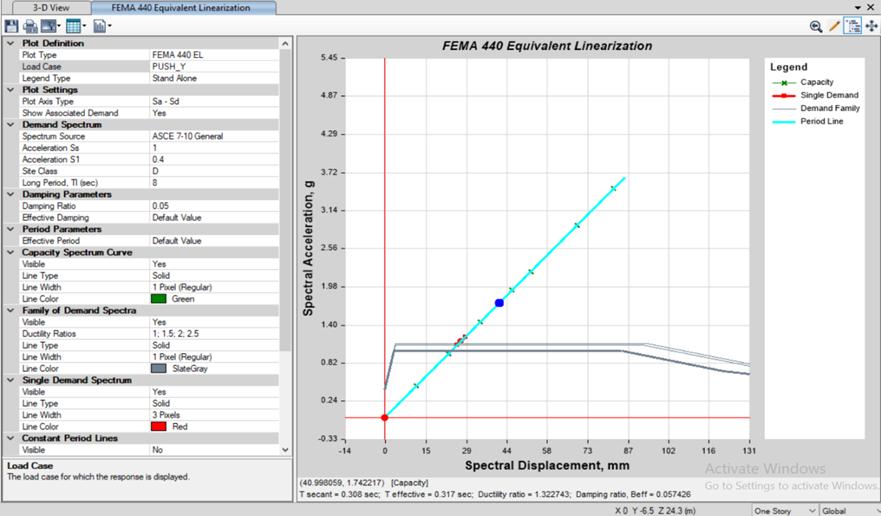This screenshot has width=881, height=516.
Task: Click the Plot Axis Type Sa - Sd value
Action: pos(214,101)
